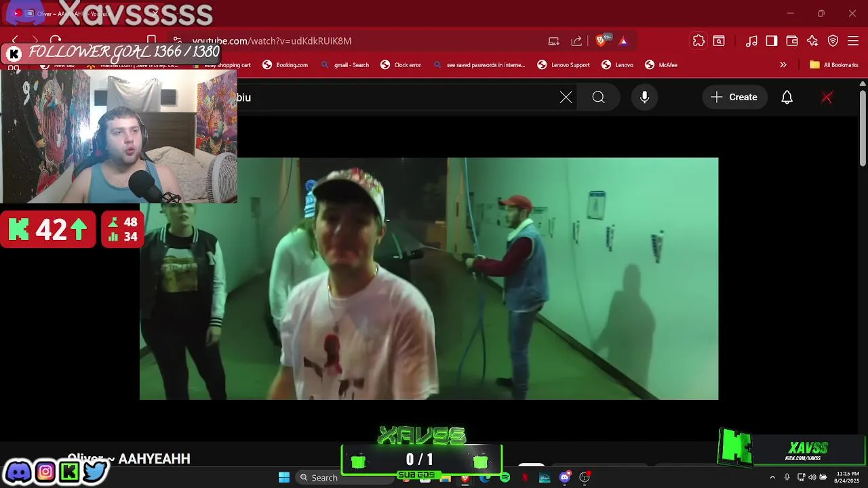Open the clock showing 11:15 PM
The width and height of the screenshot is (868, 488).
click(847, 477)
